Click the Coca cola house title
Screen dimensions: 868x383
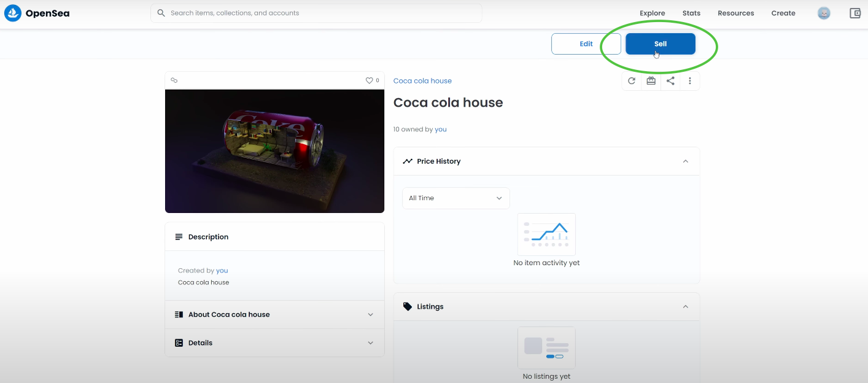click(448, 103)
